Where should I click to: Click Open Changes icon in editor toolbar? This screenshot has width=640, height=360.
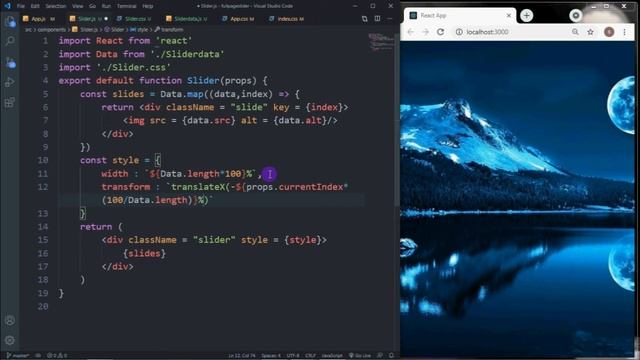pos(364,19)
